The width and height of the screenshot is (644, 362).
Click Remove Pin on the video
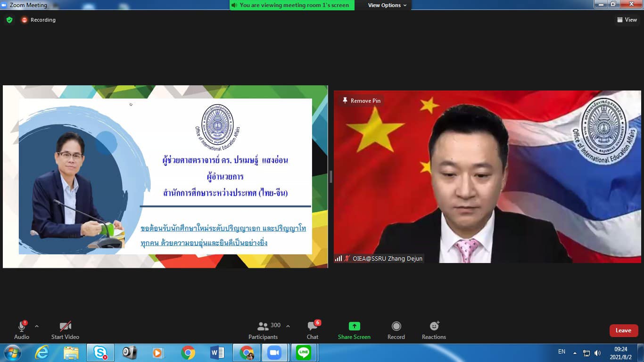361,101
